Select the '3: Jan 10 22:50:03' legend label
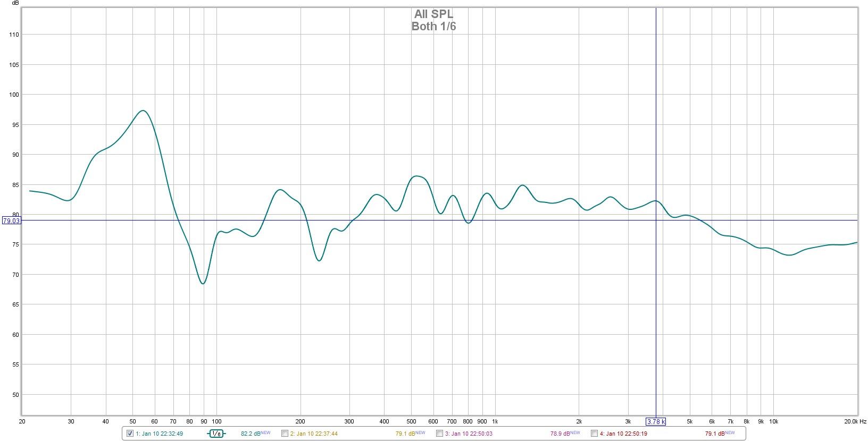Viewport: 868px width, 441px height. tap(469, 434)
